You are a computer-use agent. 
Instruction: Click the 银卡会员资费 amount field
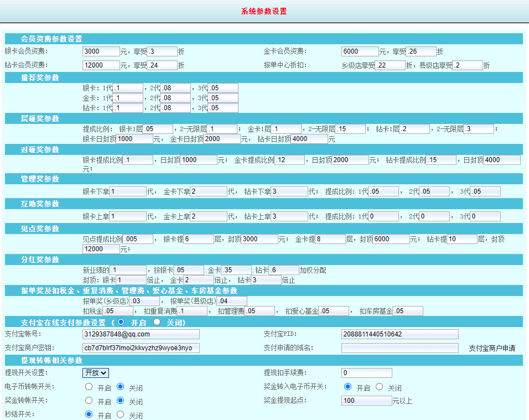[101, 51]
